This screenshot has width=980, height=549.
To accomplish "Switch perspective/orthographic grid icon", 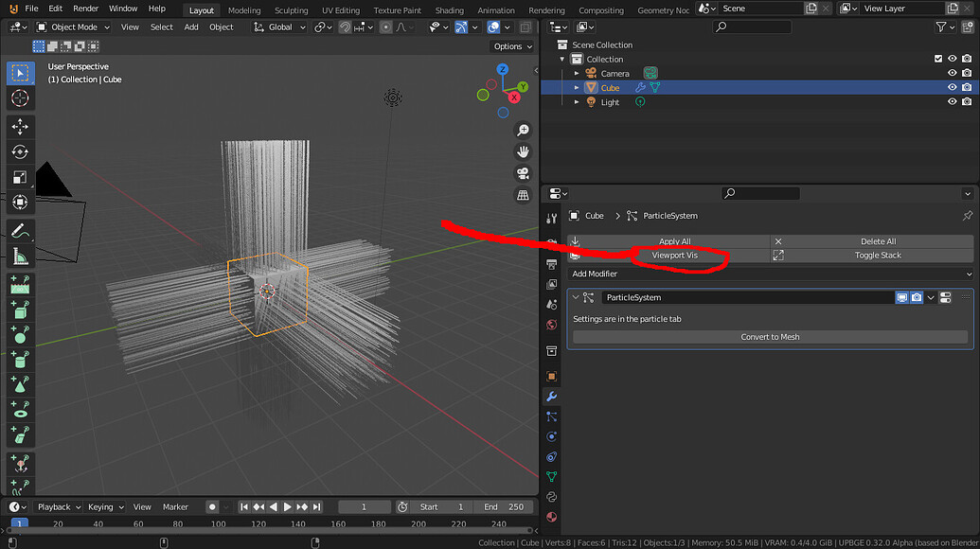I will click(523, 195).
